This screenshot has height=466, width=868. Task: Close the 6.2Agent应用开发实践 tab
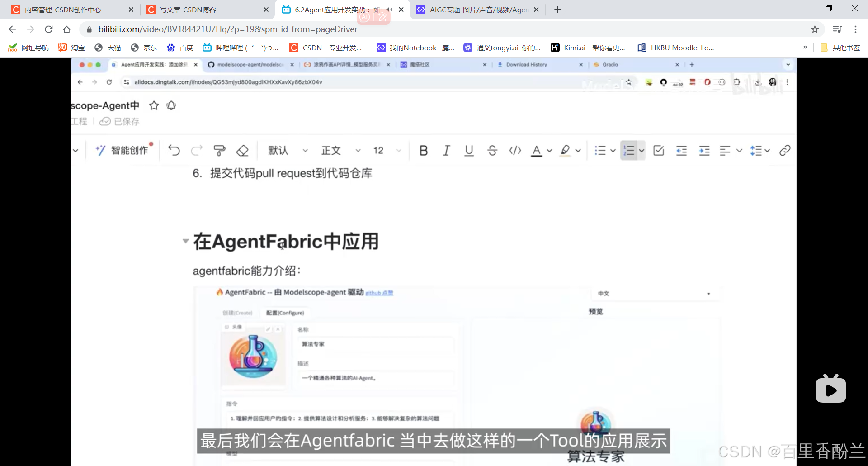click(401, 10)
